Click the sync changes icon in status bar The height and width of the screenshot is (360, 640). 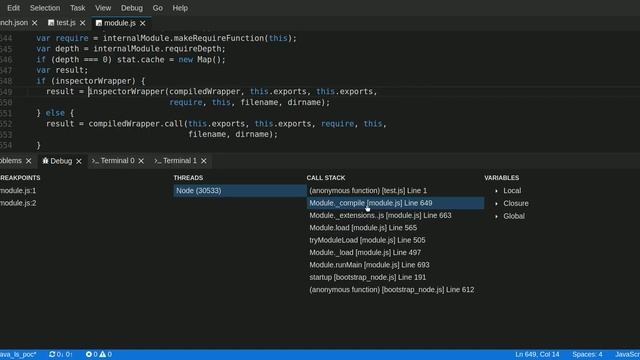click(x=52, y=354)
